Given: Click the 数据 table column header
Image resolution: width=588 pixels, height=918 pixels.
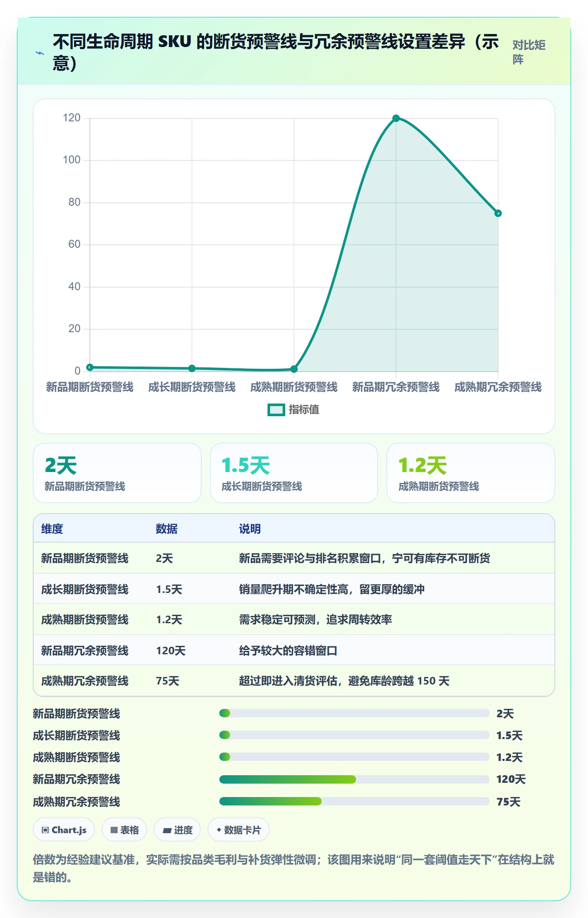Looking at the screenshot, I should (x=167, y=529).
